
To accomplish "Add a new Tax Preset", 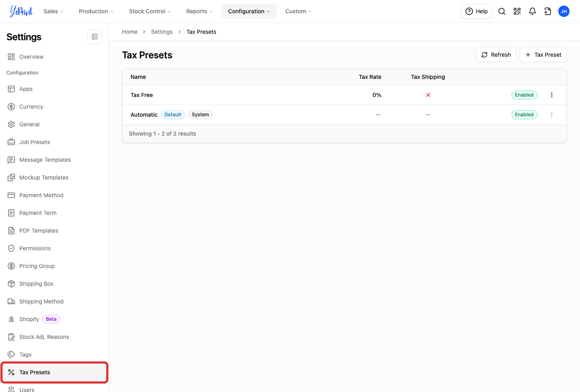I will [x=543, y=55].
